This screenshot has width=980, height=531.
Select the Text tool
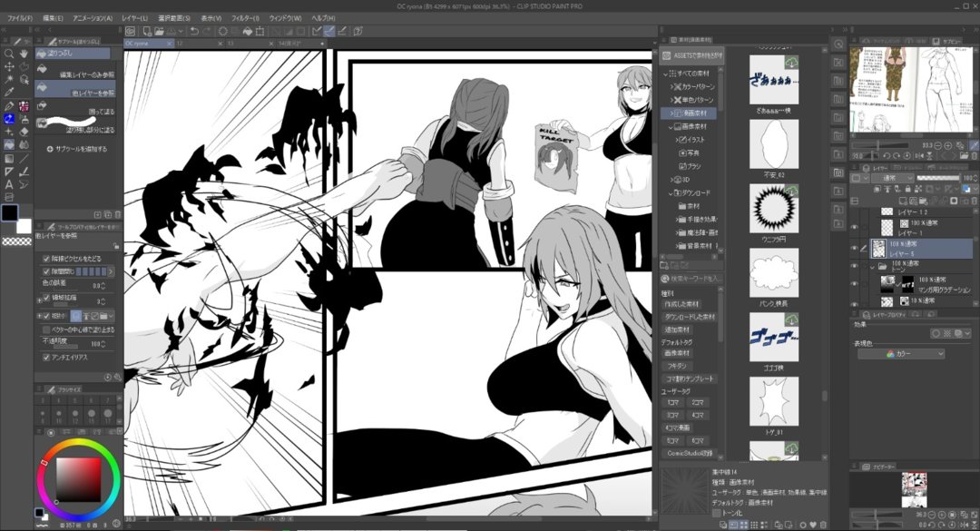(x=9, y=184)
